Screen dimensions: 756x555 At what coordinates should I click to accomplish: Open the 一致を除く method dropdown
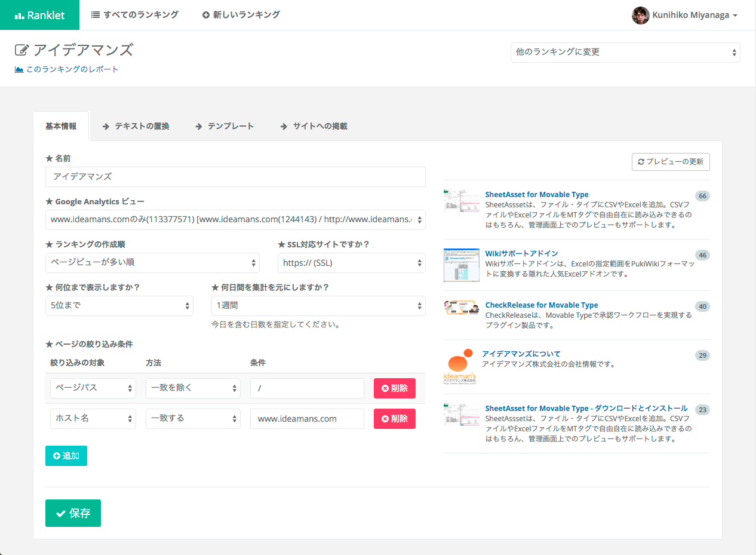point(193,388)
